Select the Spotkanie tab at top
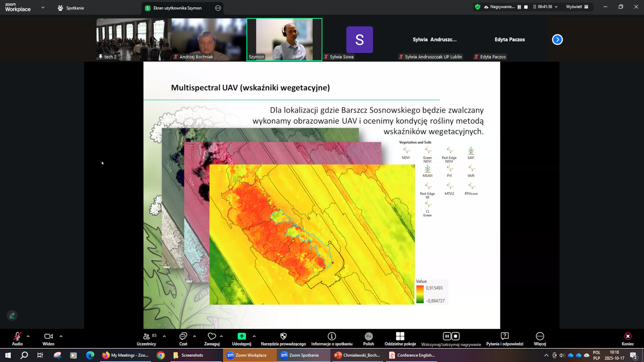 click(x=71, y=8)
